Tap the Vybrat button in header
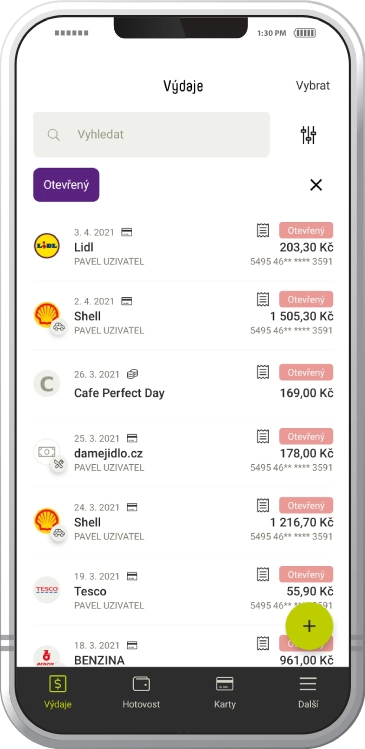Screen dimensions: 365x749 312,86
